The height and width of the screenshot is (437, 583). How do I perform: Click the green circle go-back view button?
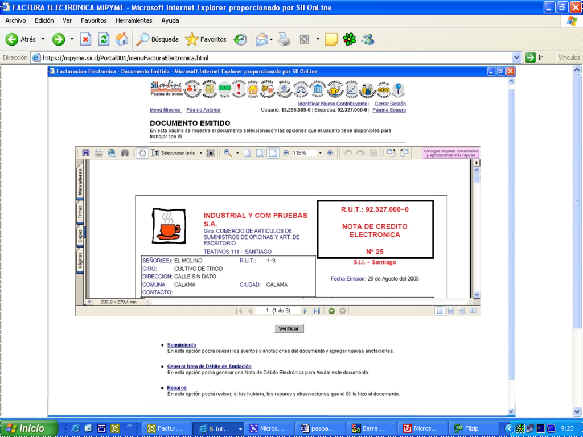click(x=332, y=311)
